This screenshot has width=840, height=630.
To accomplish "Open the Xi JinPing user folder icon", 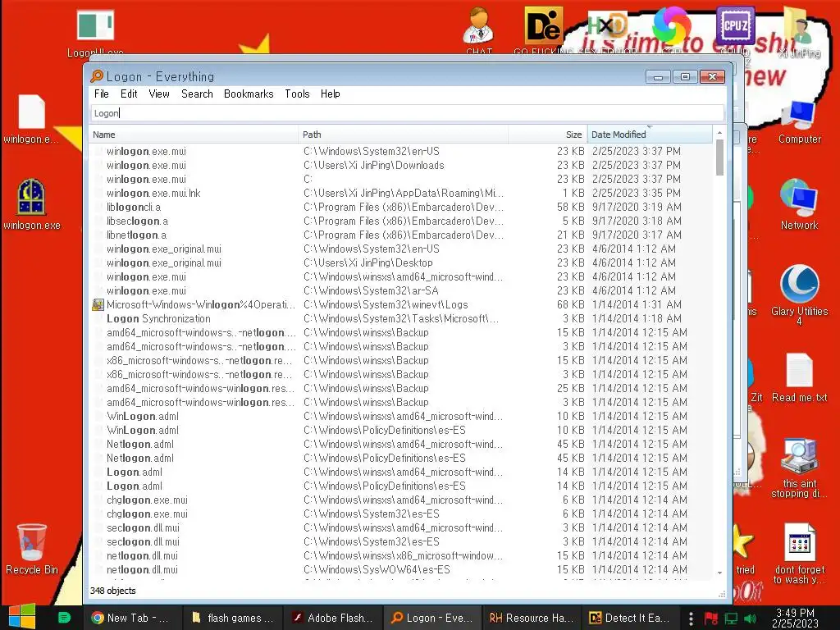I will coord(801,31).
